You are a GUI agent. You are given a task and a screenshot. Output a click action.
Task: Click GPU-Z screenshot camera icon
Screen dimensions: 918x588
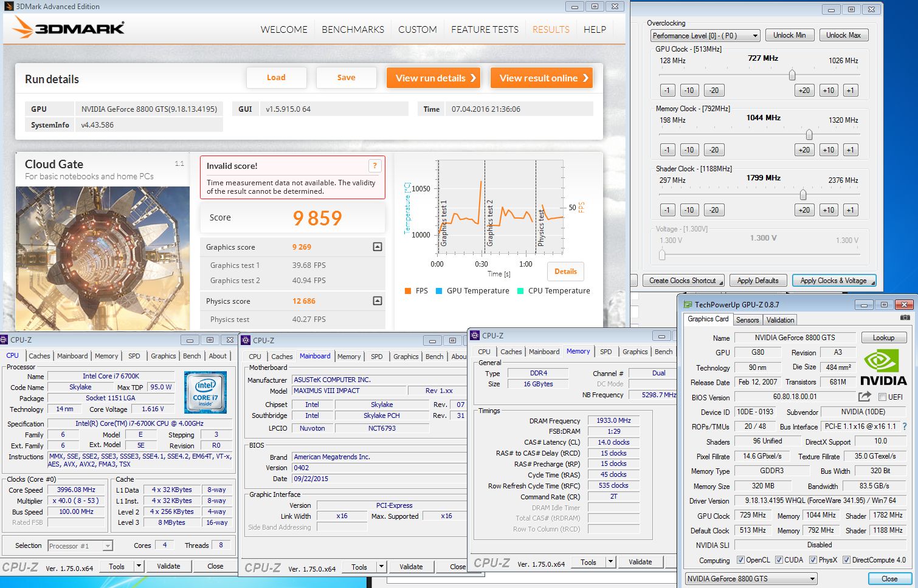pos(905,318)
